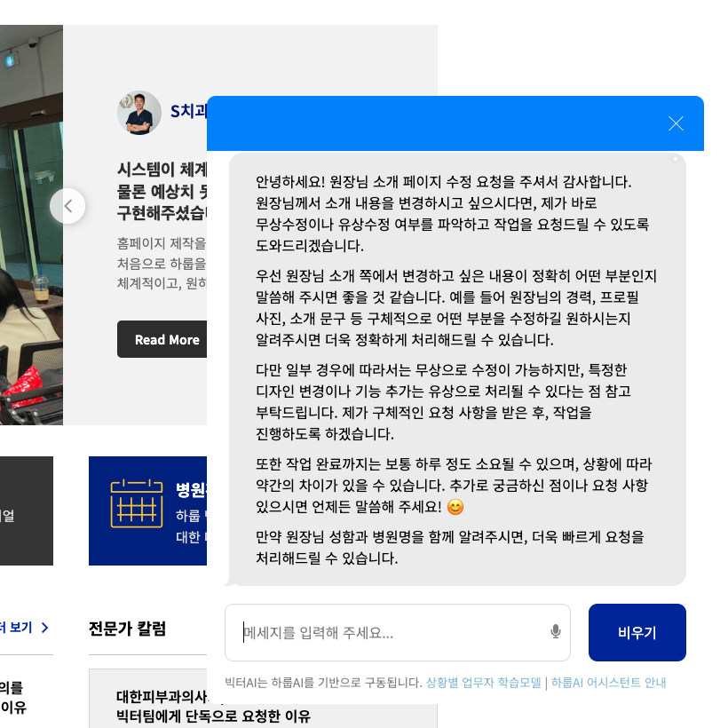Image resolution: width=728 pixels, height=728 pixels.
Task: Click the Read More button
Action: tap(162, 339)
